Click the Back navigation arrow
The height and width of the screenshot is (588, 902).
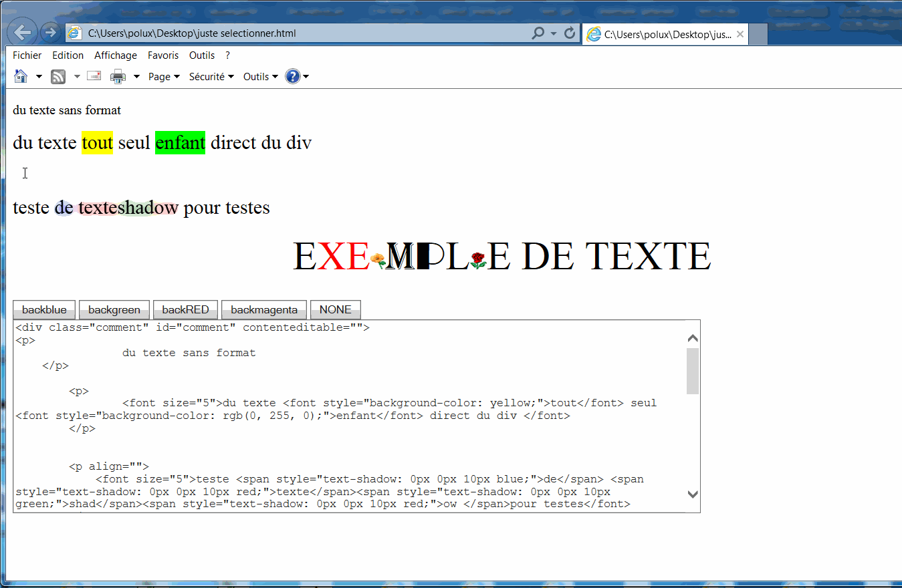point(21,32)
